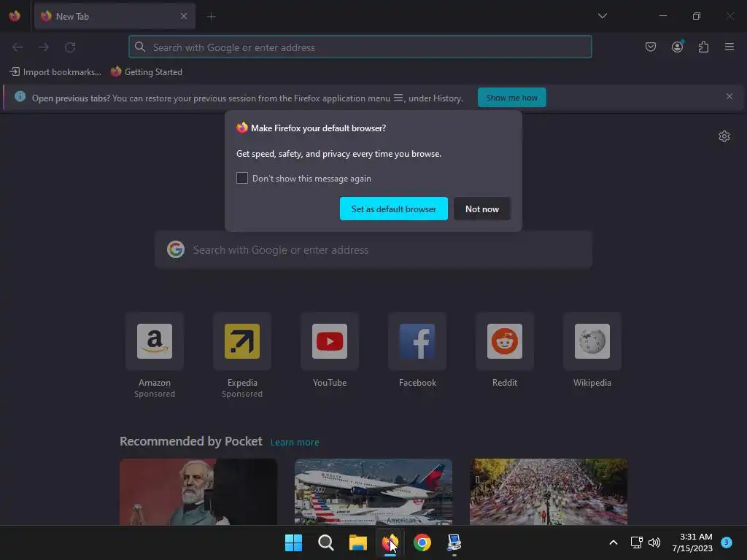Viewport: 747px width, 560px height.
Task: Close the New Tab tab
Action: click(x=184, y=16)
